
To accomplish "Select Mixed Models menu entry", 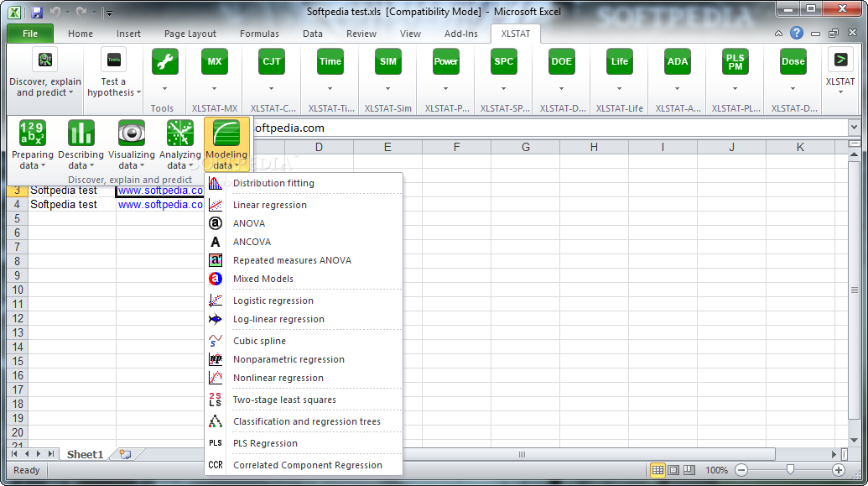I will pyautogui.click(x=304, y=279).
